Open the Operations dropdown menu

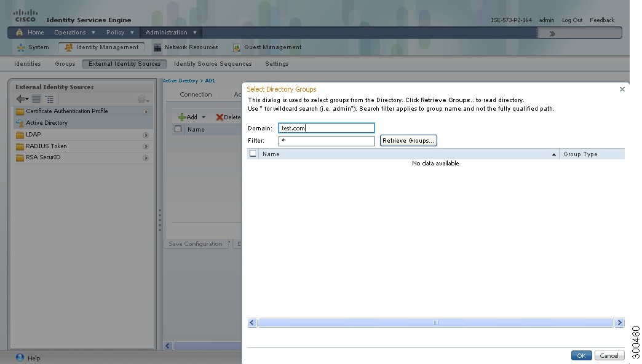click(74, 33)
